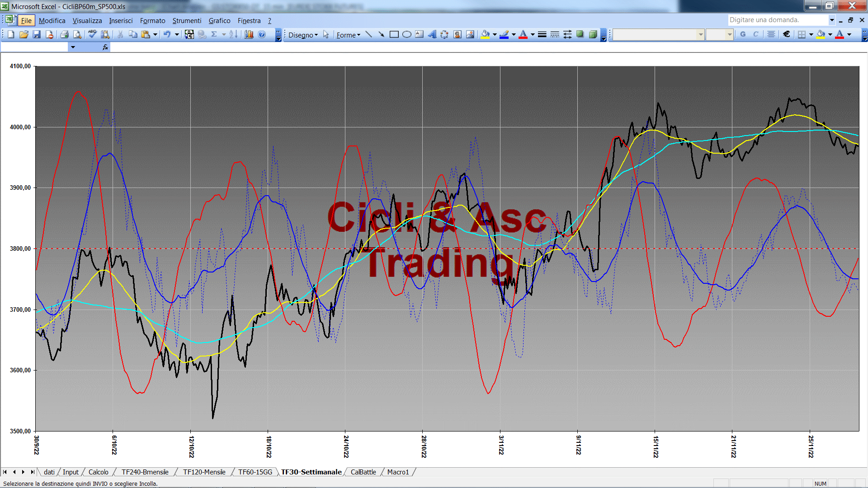Viewport: 868px width, 488px height.
Task: Toggle center alignment button
Action: [771, 34]
